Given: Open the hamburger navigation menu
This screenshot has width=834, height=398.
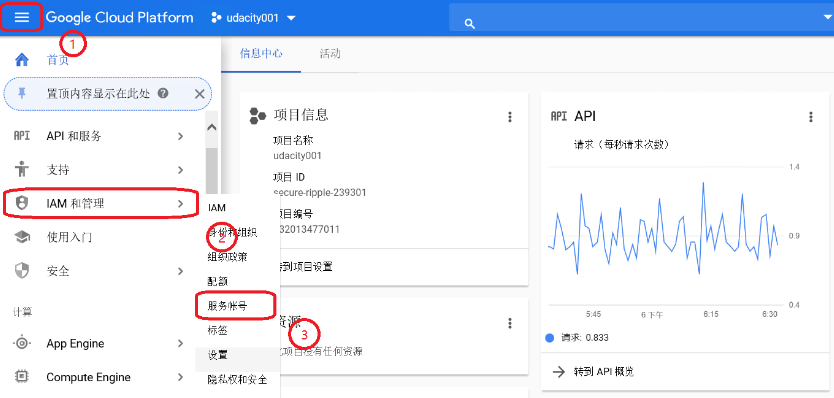Looking at the screenshot, I should coord(21,17).
